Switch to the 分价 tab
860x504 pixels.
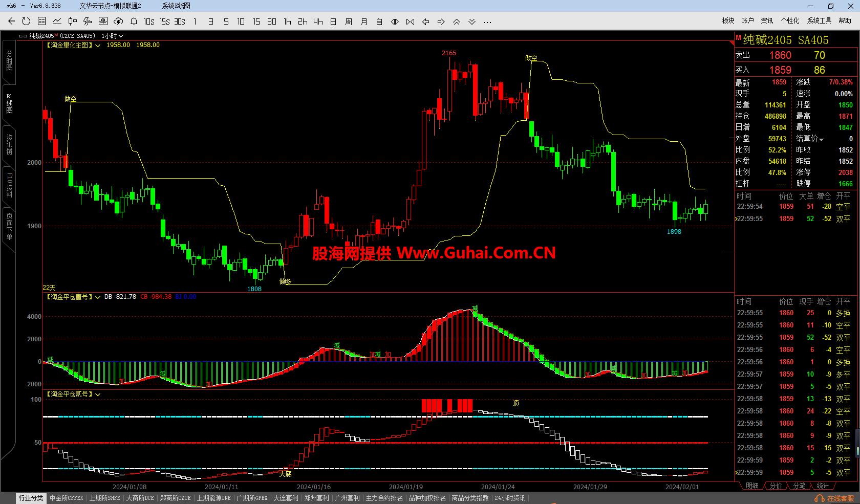776,486
